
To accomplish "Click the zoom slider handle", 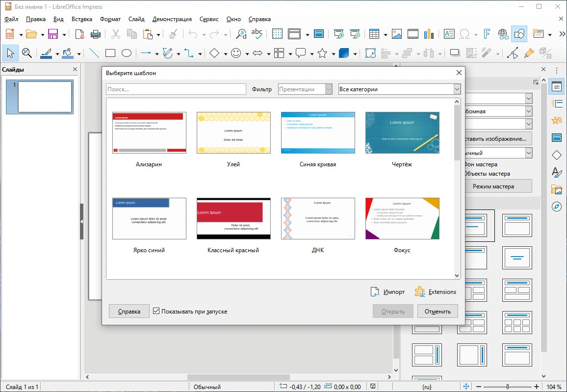I will pos(507,387).
